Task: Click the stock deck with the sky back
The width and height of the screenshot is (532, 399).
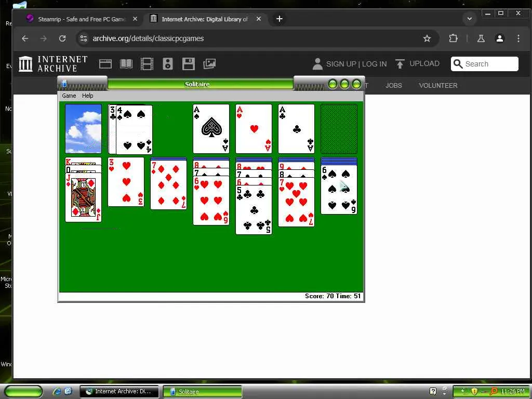Action: click(x=83, y=129)
